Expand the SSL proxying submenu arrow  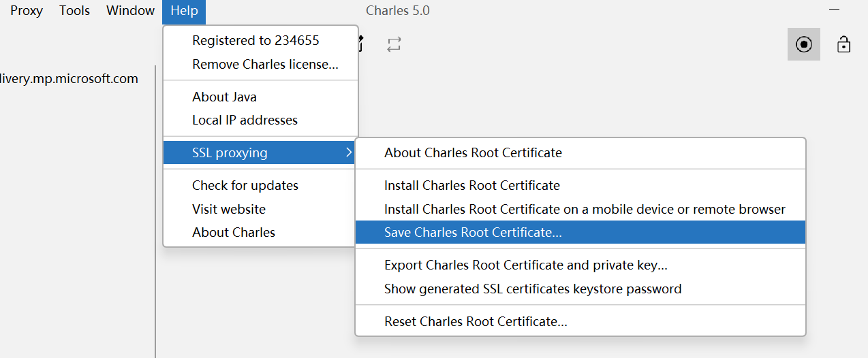pyautogui.click(x=349, y=152)
